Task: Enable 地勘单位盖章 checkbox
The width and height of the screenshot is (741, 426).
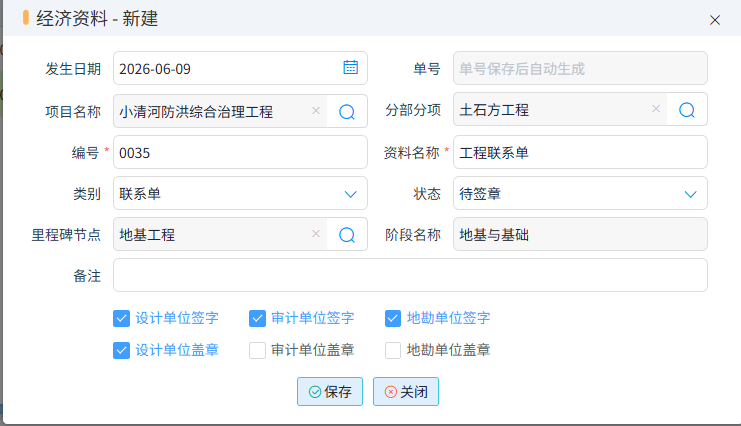Action: pos(393,350)
